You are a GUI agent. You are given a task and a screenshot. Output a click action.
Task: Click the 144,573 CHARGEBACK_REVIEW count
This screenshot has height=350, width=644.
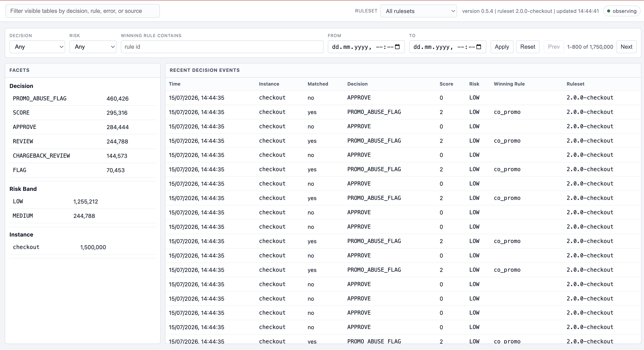coord(117,156)
